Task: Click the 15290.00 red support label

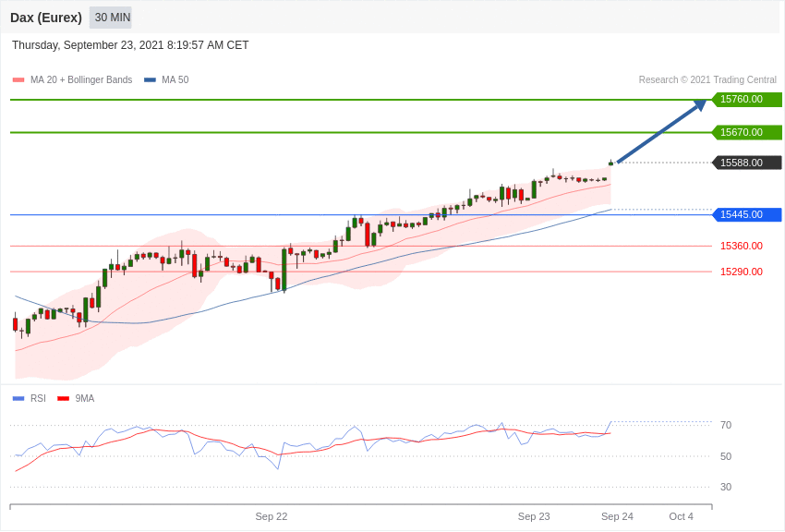Action: click(742, 272)
